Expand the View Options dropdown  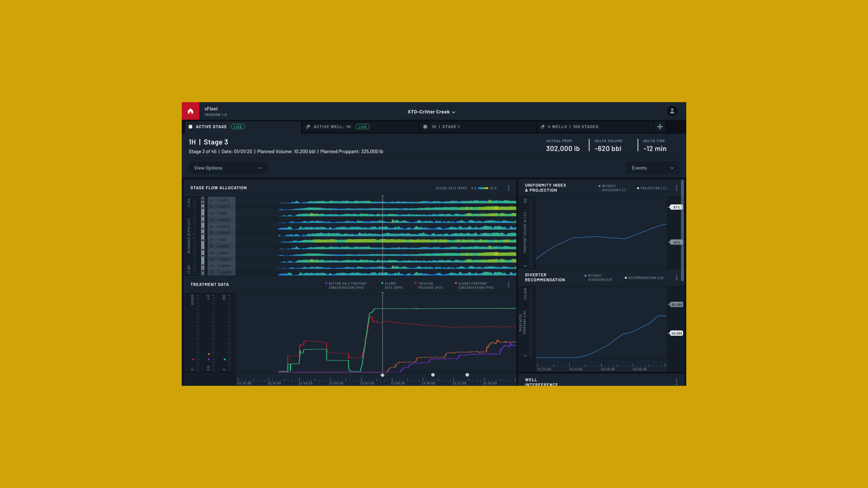pyautogui.click(x=228, y=168)
